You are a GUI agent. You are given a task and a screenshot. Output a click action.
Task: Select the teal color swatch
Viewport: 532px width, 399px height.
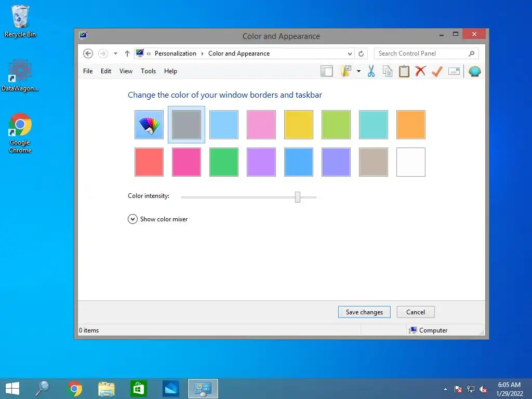(373, 125)
